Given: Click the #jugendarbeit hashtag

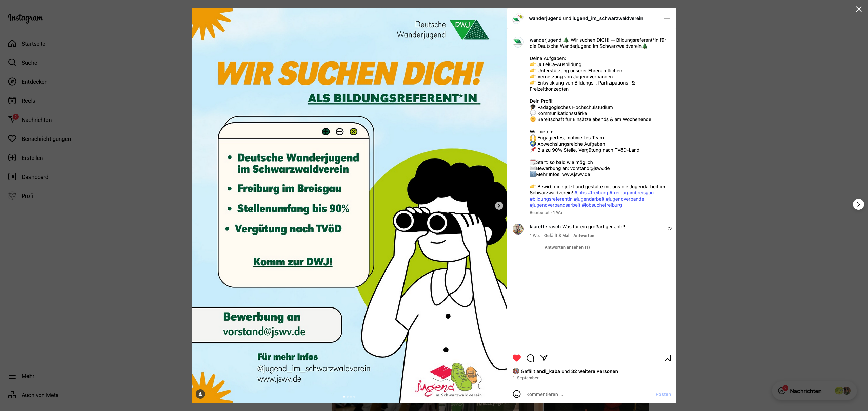Looking at the screenshot, I should pyautogui.click(x=589, y=199).
